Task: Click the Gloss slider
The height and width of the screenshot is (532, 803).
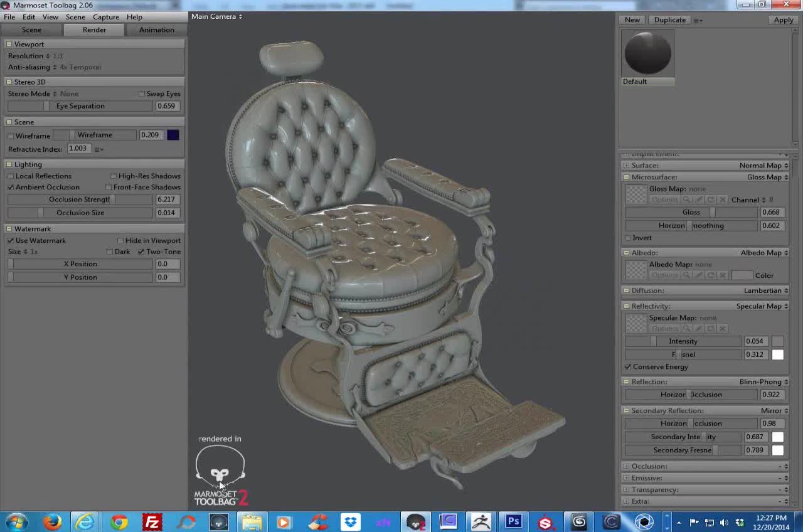Action: click(691, 213)
